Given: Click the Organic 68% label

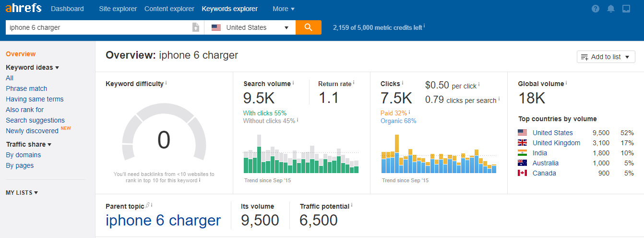Looking at the screenshot, I should click(398, 121).
